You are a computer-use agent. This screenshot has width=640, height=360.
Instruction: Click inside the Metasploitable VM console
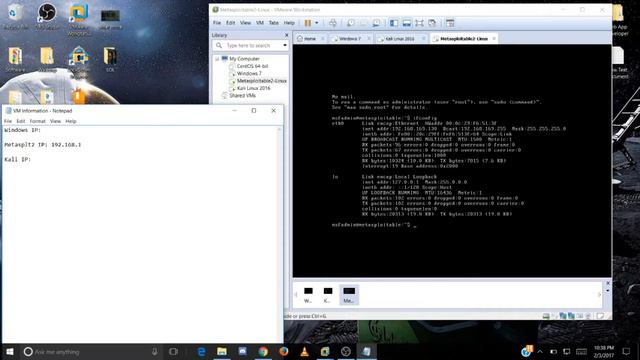[452, 161]
